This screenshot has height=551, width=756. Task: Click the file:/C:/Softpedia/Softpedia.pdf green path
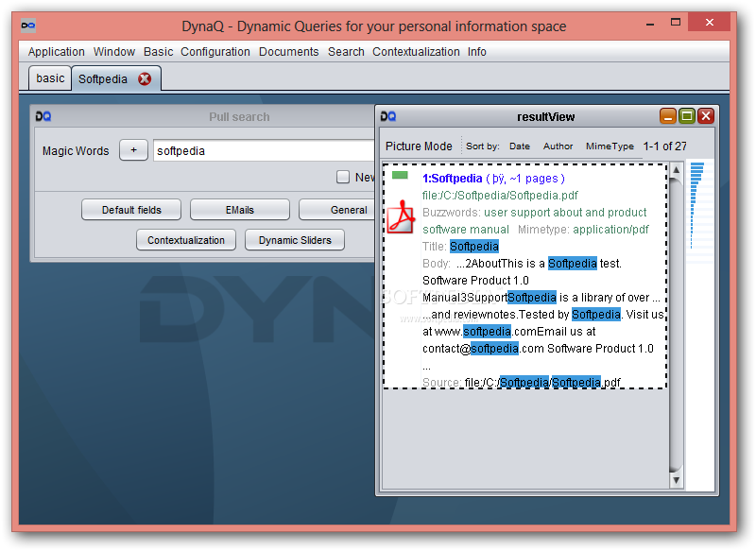(500, 196)
